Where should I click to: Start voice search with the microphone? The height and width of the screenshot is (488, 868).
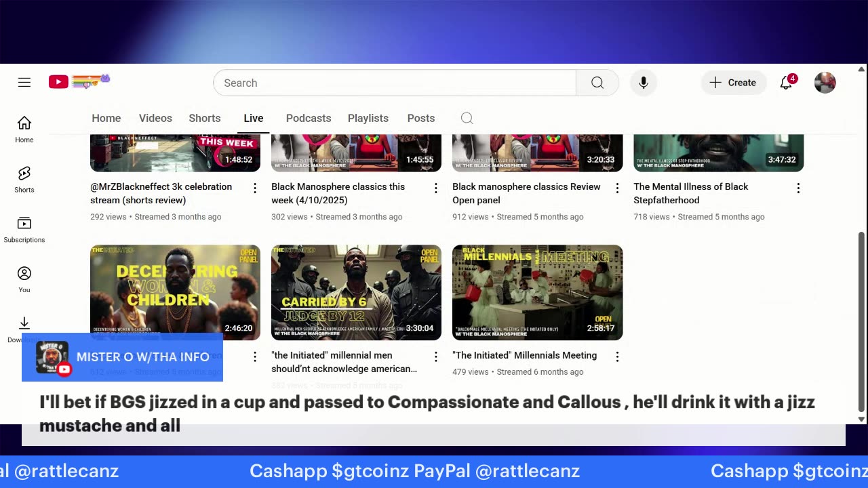[644, 83]
